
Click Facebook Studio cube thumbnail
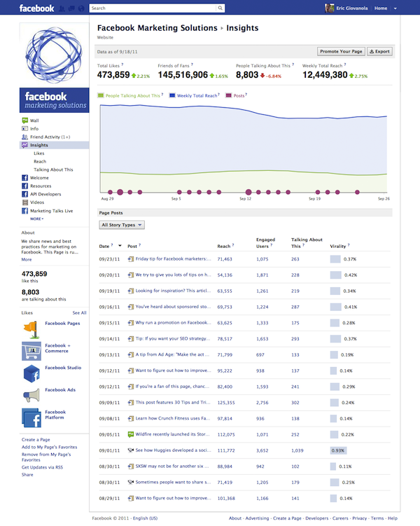31,373
